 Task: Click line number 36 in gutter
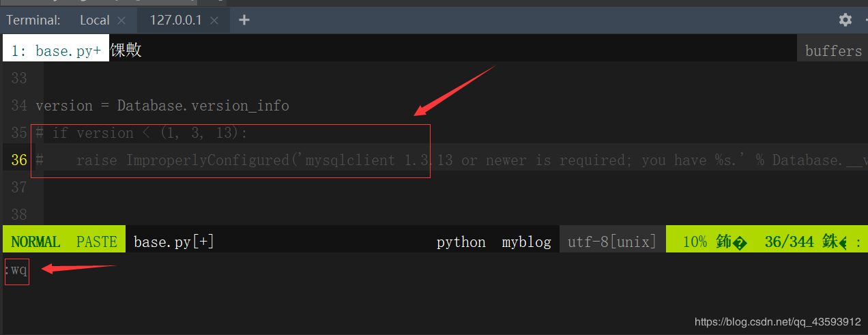click(x=19, y=160)
